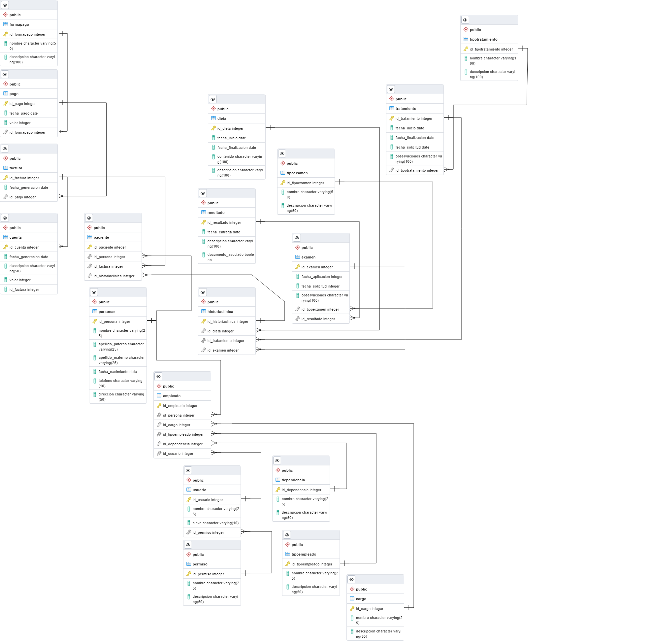The image size is (652, 644).
Task: Click column icon beside fecha_entrega date
Action: pos(204,232)
